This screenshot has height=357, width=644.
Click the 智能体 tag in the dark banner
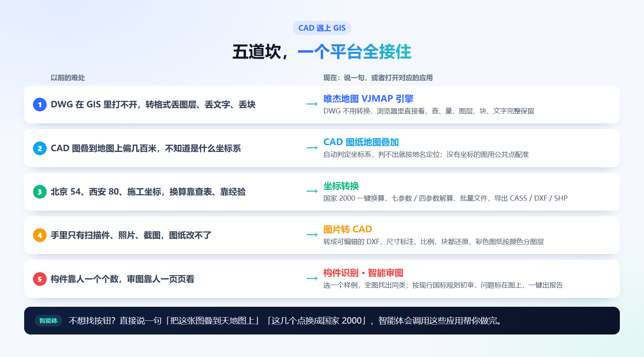[x=48, y=321]
